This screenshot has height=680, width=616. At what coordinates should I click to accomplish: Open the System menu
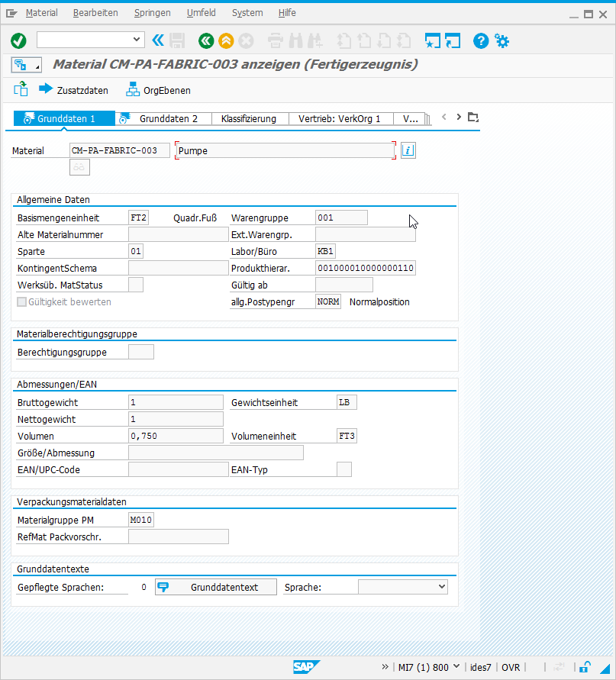coord(247,13)
